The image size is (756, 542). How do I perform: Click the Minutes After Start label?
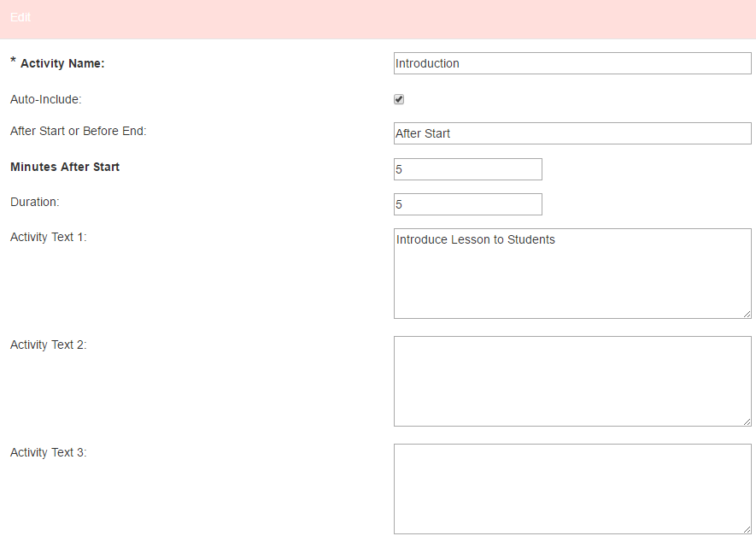[65, 167]
